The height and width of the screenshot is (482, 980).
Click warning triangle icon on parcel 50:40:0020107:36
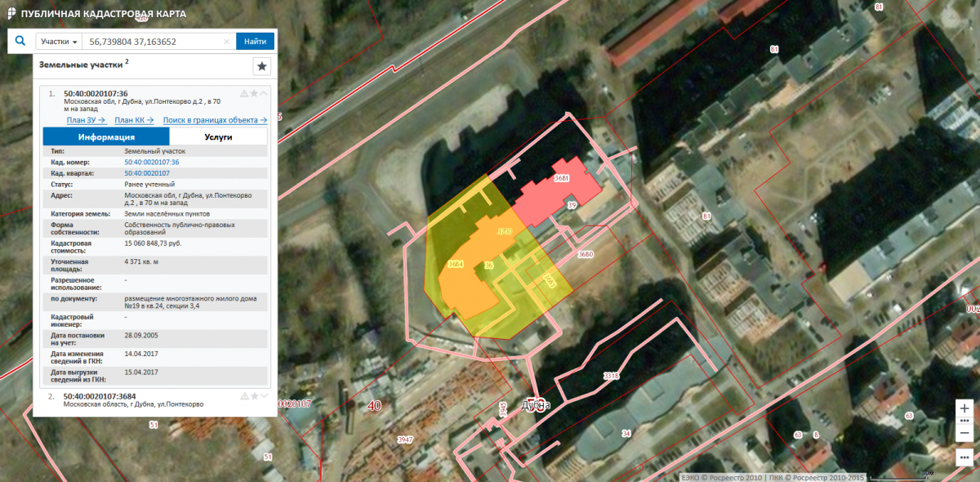(x=243, y=93)
